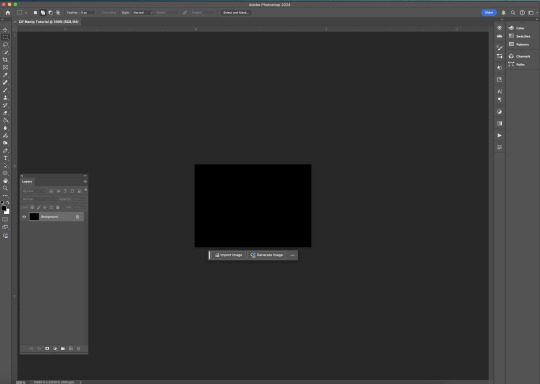Viewport: 540px width, 384px height.
Task: Select the Frame tool
Action: point(5,68)
